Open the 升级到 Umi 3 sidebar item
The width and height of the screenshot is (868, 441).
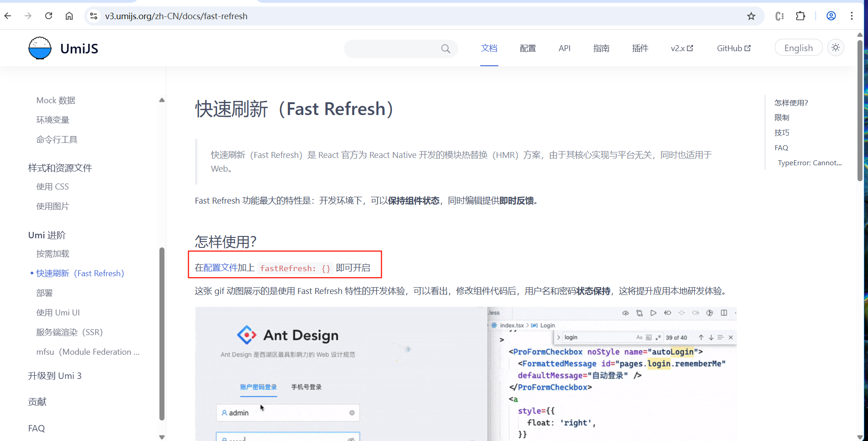tap(54, 376)
